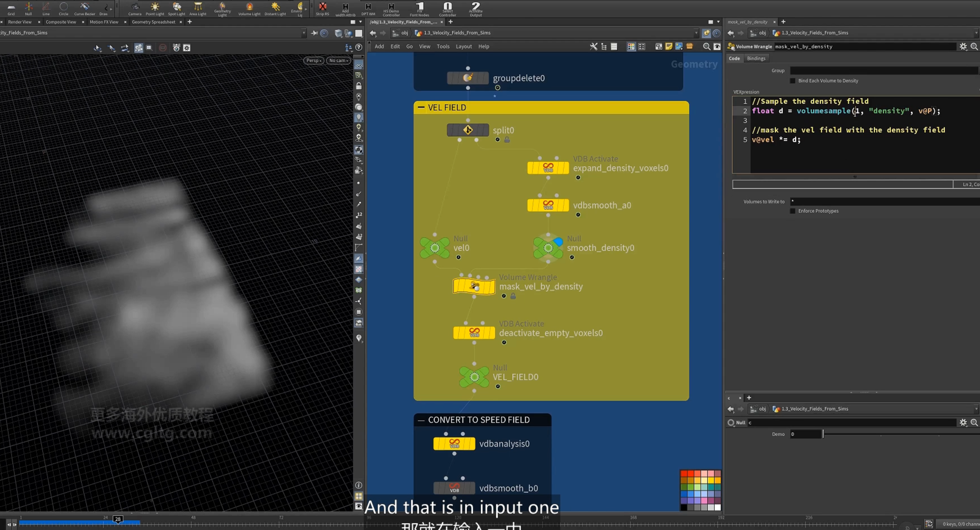
Task: Open the No cam camera dropdown
Action: (339, 60)
